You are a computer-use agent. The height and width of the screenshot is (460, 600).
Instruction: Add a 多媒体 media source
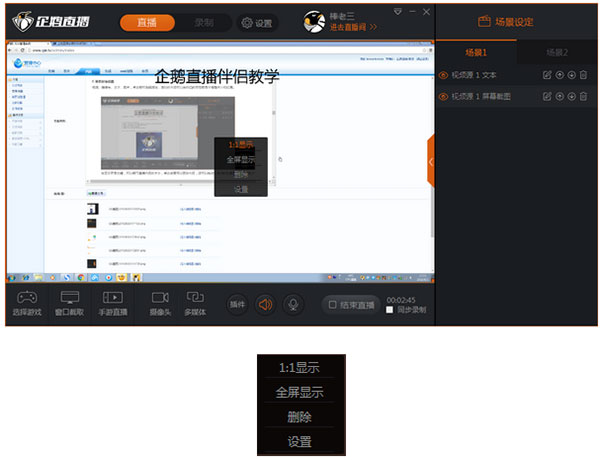pyautogui.click(x=195, y=304)
